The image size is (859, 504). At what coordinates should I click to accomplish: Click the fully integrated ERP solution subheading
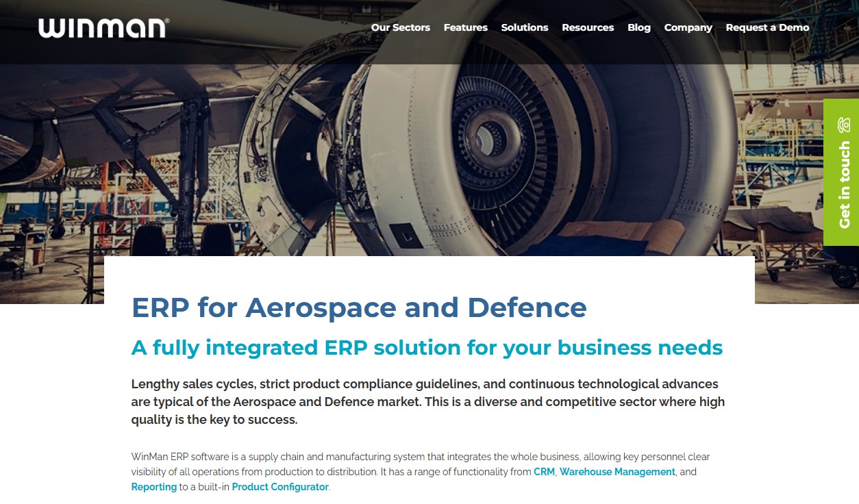tap(427, 347)
